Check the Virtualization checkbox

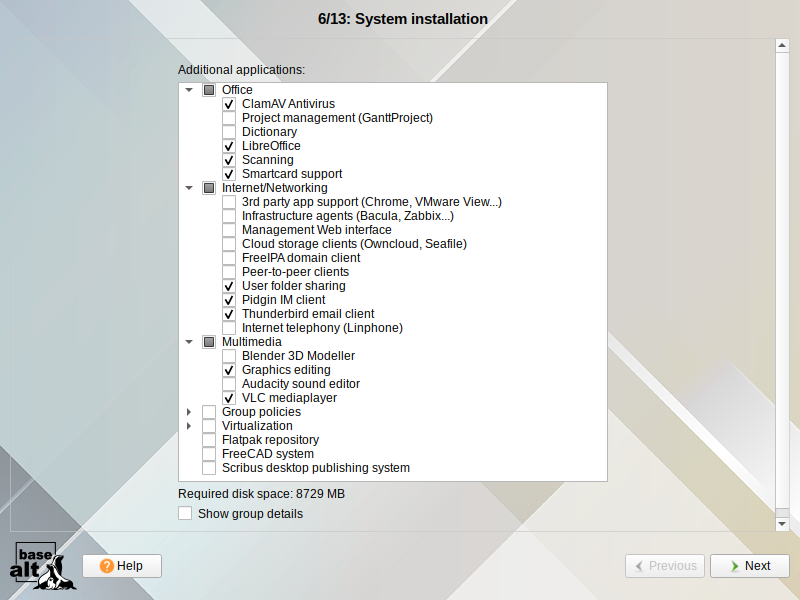pyautogui.click(x=209, y=426)
